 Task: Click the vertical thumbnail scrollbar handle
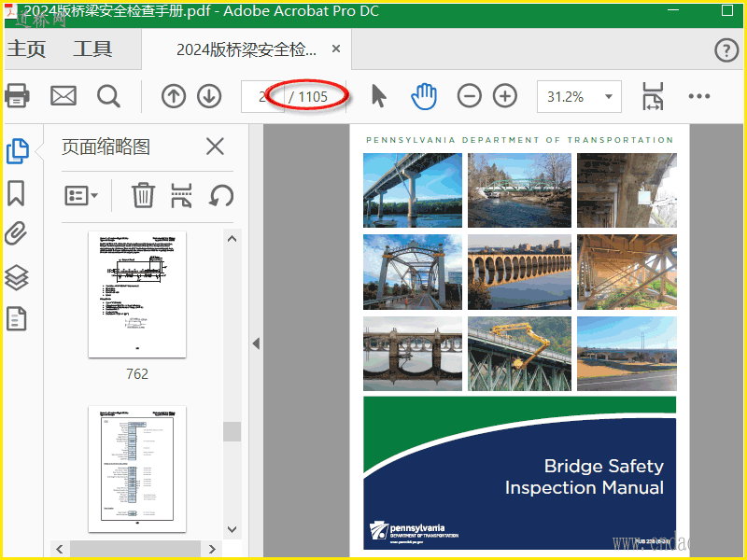232,431
